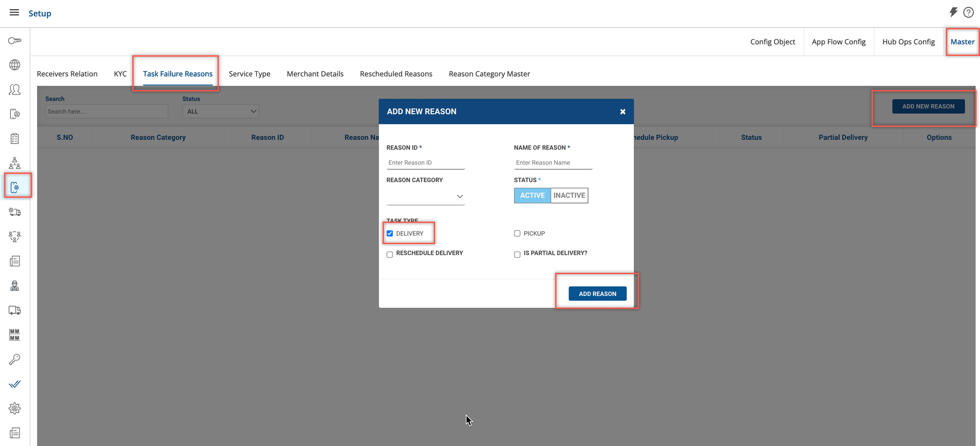Expand the Reason Category dropdown
This screenshot has height=446, width=980.
[x=425, y=196]
